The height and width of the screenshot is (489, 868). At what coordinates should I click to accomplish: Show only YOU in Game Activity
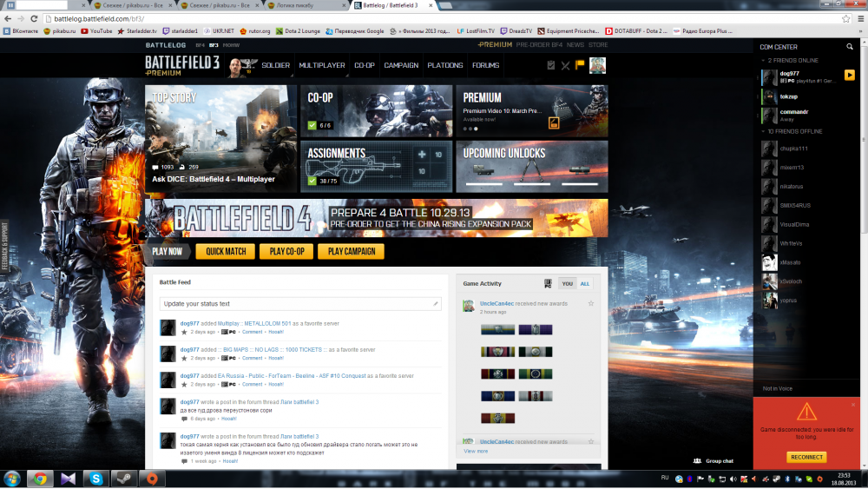click(x=568, y=283)
